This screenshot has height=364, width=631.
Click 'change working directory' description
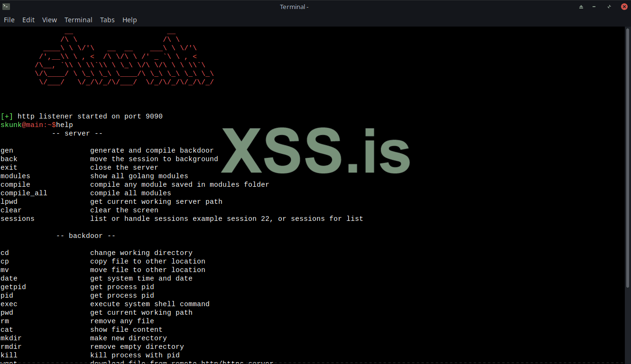click(x=141, y=253)
